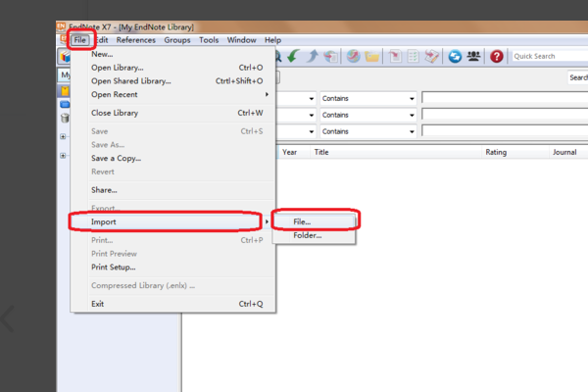This screenshot has height=392, width=588.
Task: Click the second search term input field
Action: click(505, 114)
